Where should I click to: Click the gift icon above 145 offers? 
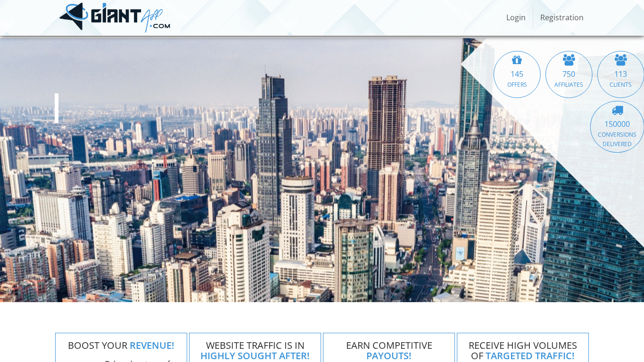tap(517, 60)
